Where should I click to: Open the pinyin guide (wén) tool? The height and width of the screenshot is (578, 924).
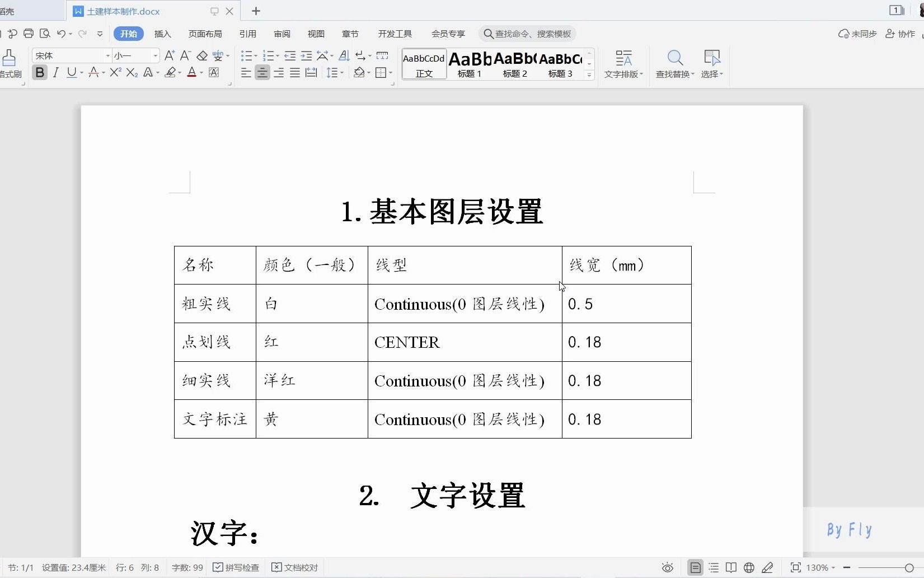click(x=218, y=55)
